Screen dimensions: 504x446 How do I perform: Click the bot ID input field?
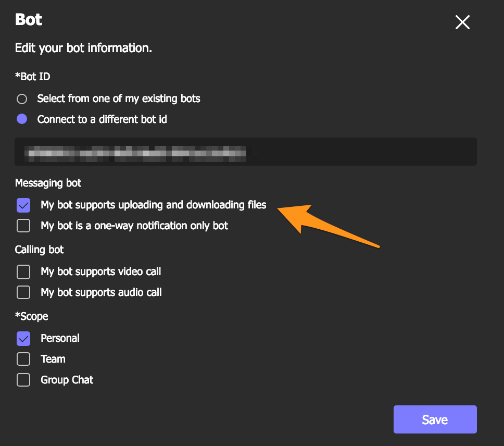(246, 152)
